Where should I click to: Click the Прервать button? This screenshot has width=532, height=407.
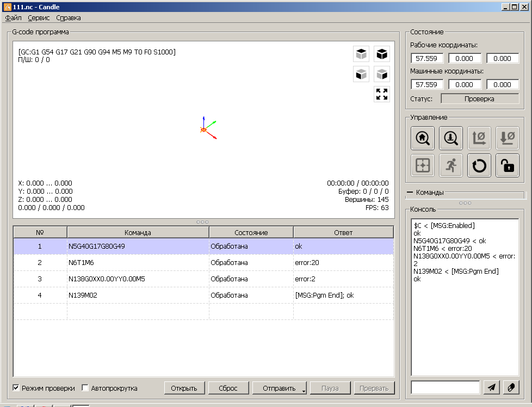pos(374,388)
